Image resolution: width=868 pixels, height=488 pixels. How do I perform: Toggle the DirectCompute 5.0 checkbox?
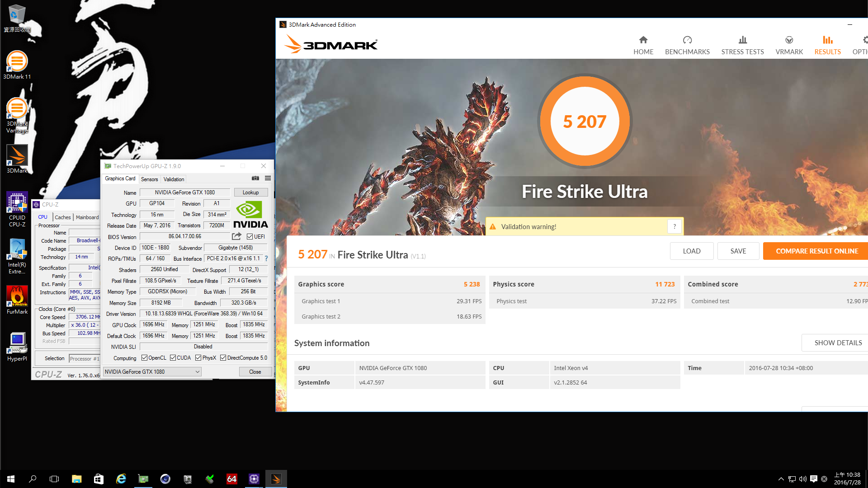pyautogui.click(x=223, y=358)
